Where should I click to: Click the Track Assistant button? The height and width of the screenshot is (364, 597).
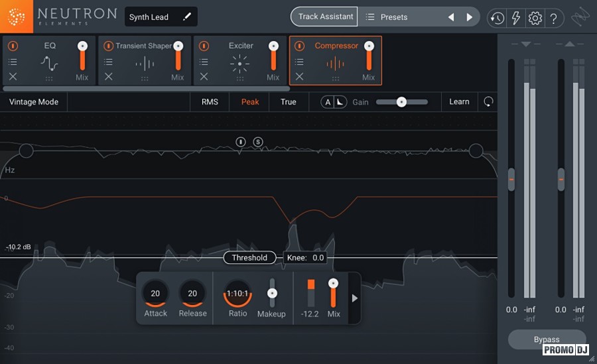(325, 17)
